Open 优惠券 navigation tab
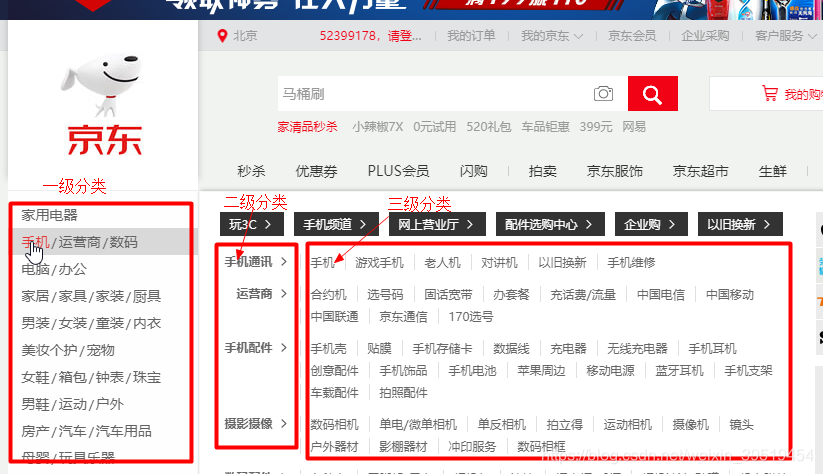 [x=316, y=171]
